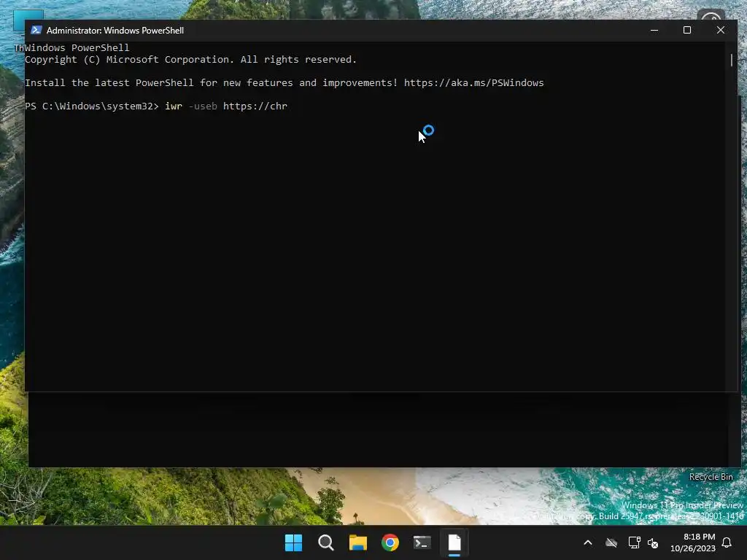Click the https://aka.ms/PSWindows URL text
Viewport: 747px width, 560px height.
(473, 83)
